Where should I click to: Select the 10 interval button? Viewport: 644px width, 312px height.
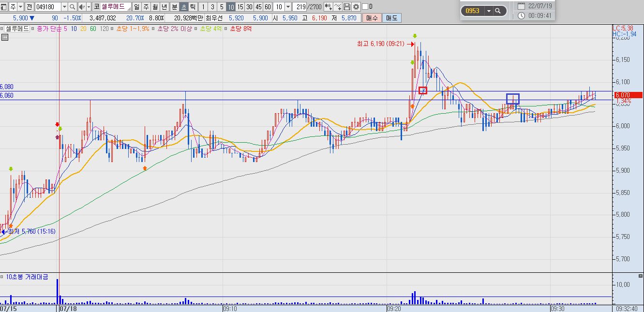point(231,7)
